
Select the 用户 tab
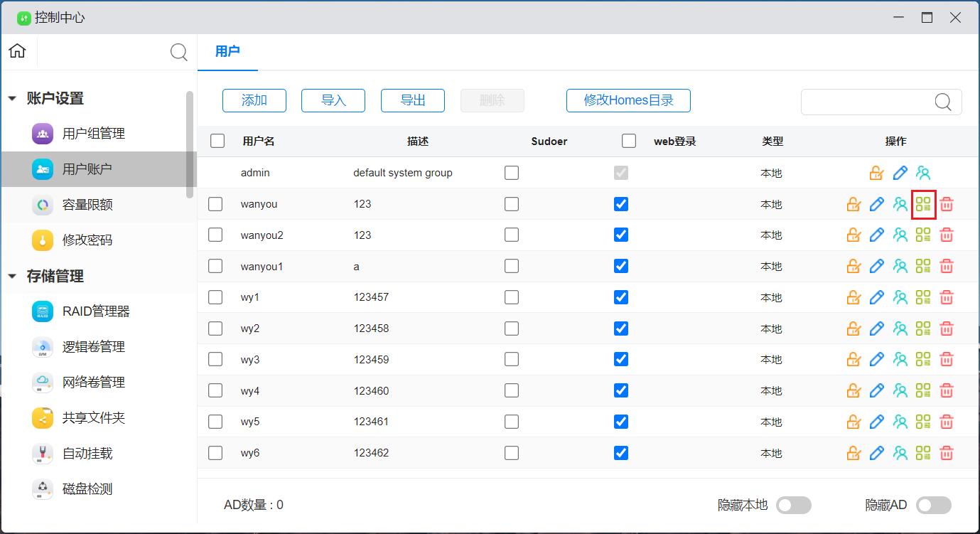click(227, 52)
